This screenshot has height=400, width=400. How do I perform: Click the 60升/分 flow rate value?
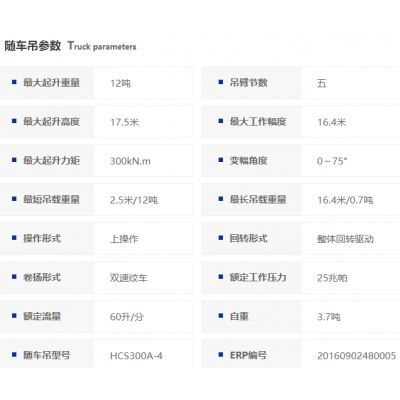[127, 317]
